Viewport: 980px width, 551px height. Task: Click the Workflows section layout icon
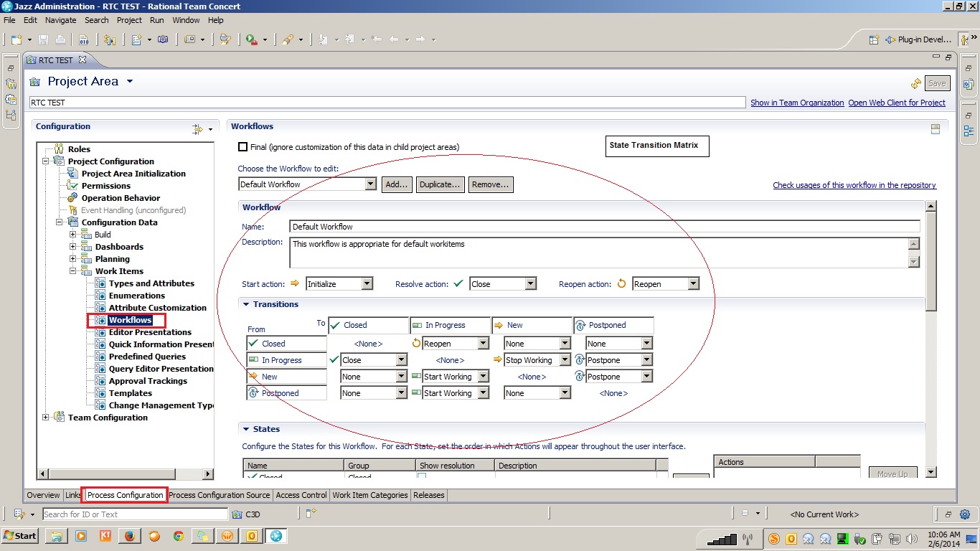click(x=936, y=129)
